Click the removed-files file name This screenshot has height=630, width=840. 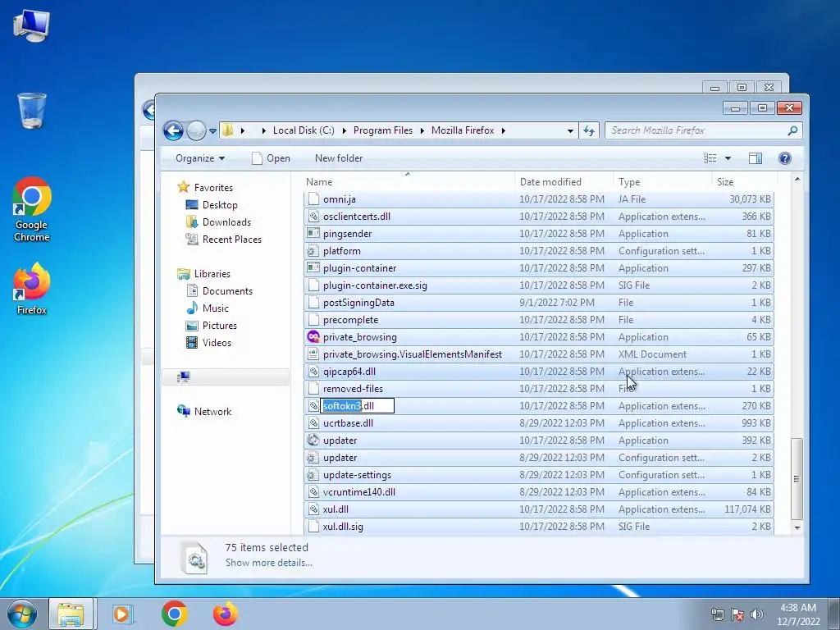(x=353, y=388)
